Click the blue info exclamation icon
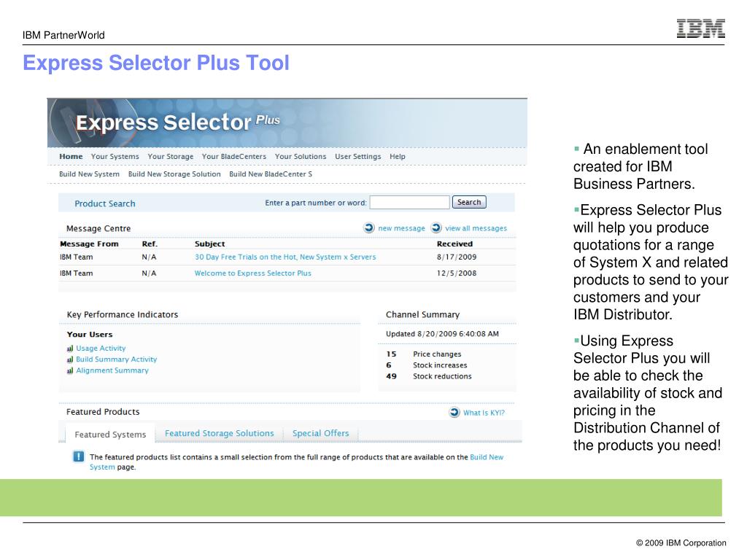 (79, 456)
